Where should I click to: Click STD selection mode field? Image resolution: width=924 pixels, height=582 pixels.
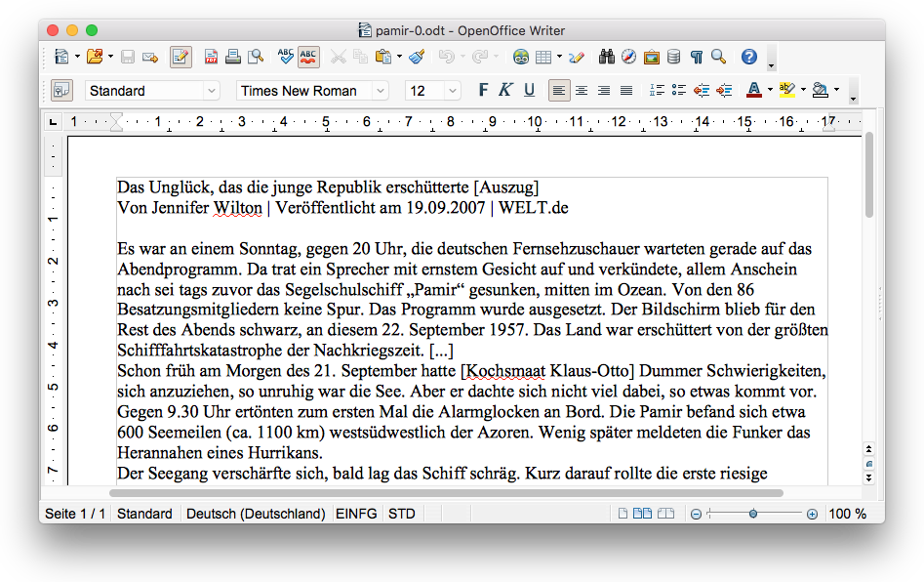(402, 514)
